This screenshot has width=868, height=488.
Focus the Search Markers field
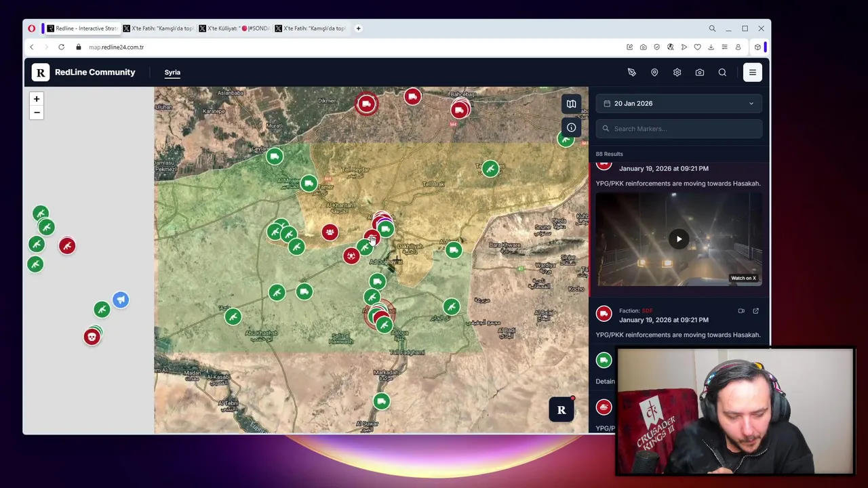click(x=679, y=129)
